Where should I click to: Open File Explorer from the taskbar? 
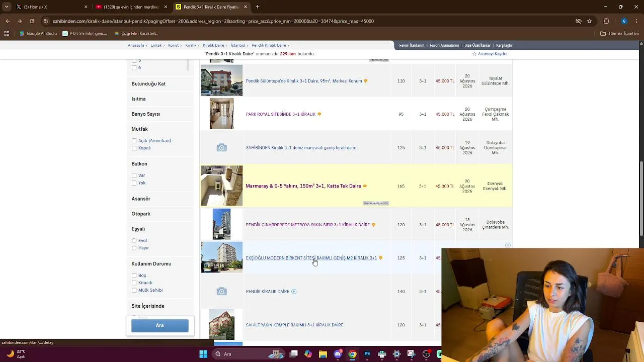point(323,354)
